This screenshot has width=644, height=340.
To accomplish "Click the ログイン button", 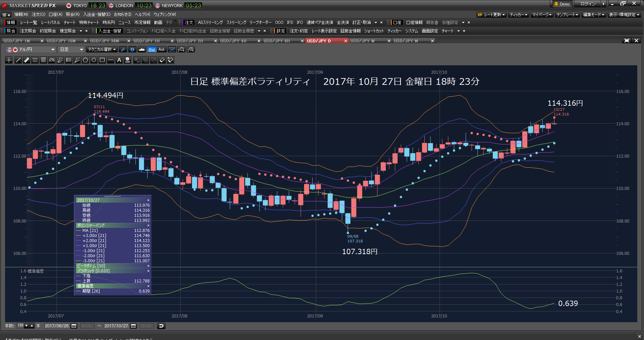I will coord(588,4).
